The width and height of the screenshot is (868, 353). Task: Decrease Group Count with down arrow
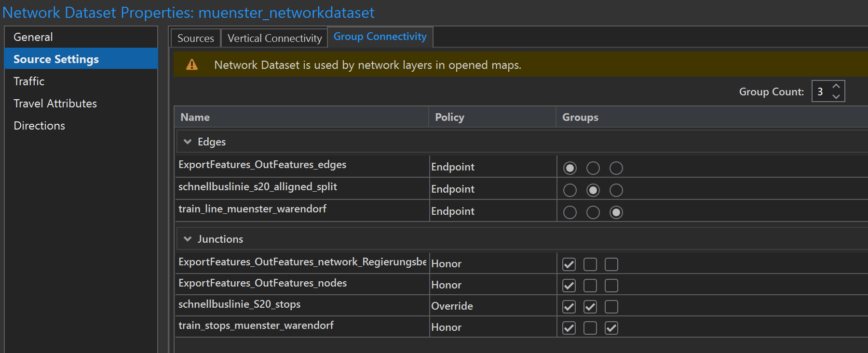pyautogui.click(x=836, y=97)
